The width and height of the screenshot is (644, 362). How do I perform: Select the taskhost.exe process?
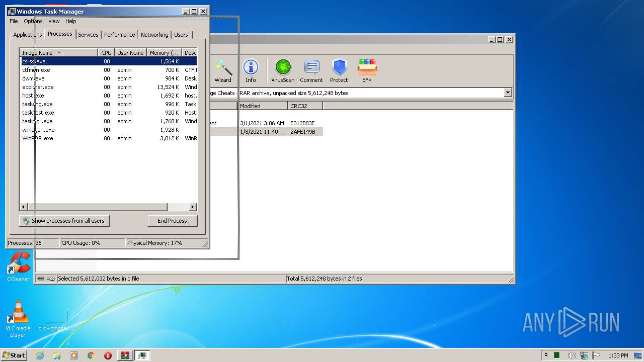tap(108, 113)
